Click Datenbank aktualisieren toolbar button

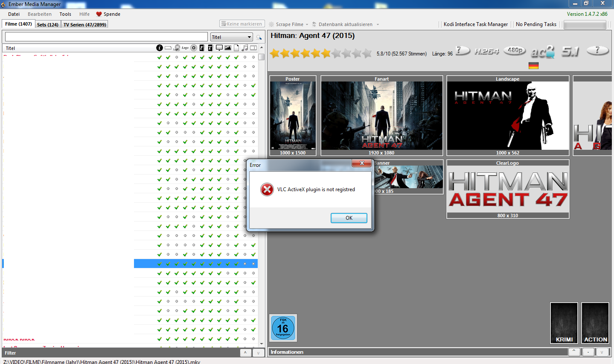342,24
